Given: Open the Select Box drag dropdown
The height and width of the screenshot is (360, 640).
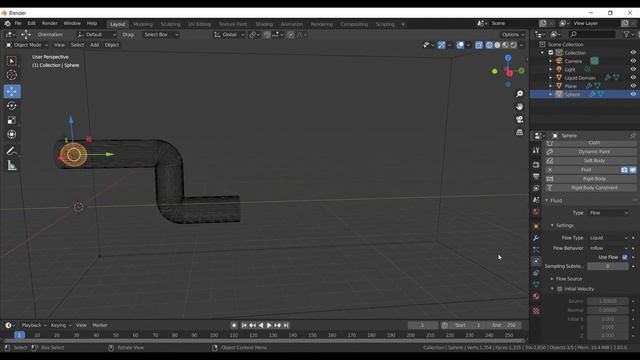Looking at the screenshot, I should (x=161, y=35).
